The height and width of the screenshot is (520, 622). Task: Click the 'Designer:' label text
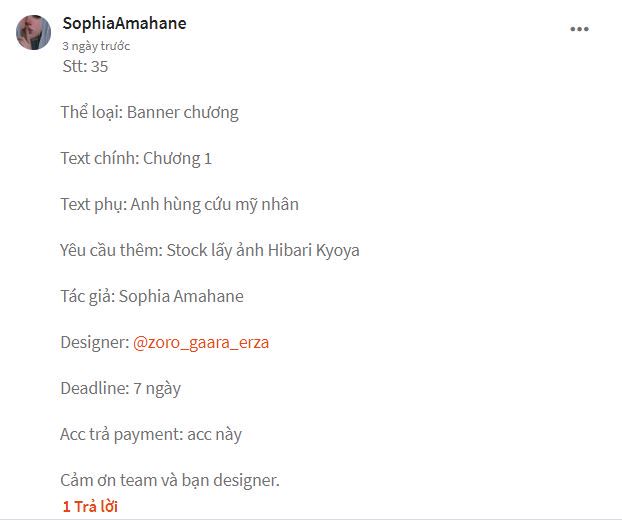coord(94,342)
